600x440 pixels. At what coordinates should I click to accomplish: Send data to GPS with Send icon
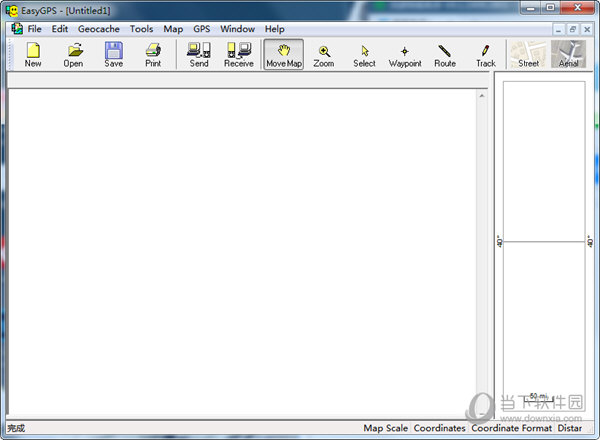(x=199, y=55)
